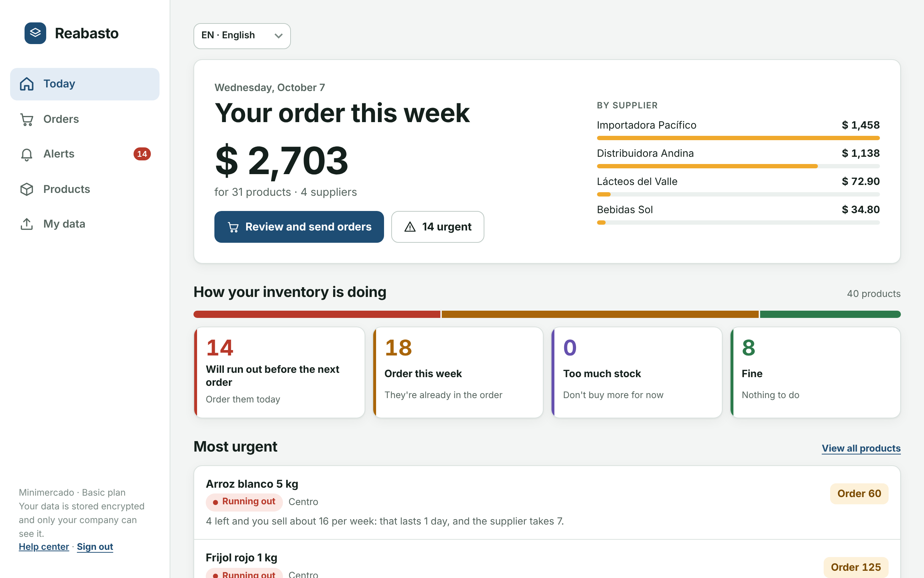
Task: Click the Sign out link
Action: click(95, 547)
